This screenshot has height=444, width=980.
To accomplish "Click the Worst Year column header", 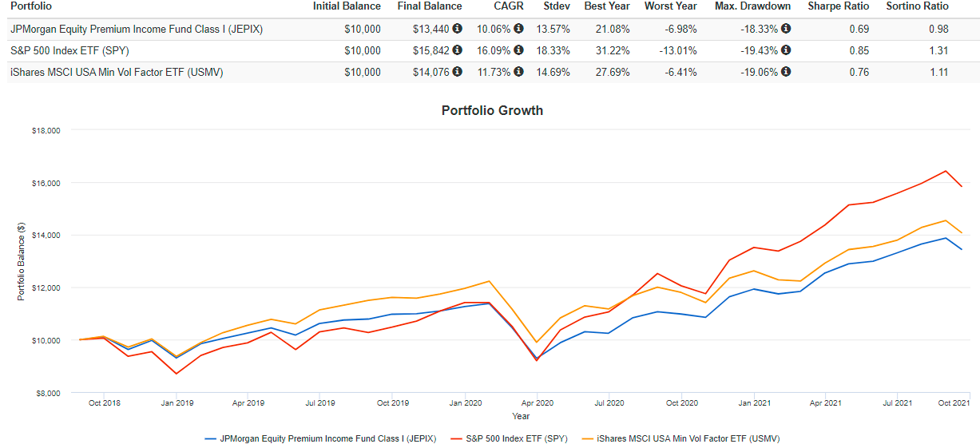I will pyautogui.click(x=670, y=6).
